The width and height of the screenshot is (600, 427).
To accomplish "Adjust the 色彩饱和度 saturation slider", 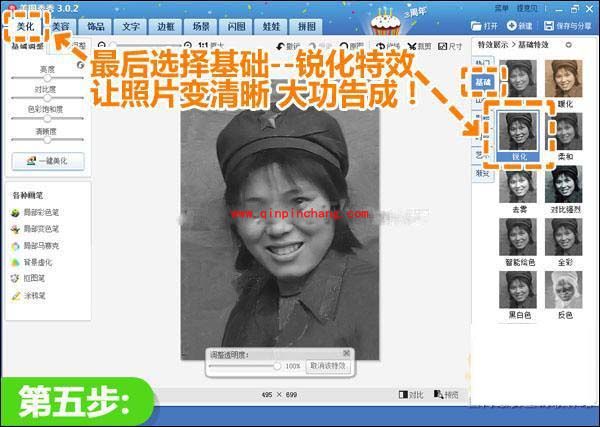I will pyautogui.click(x=47, y=118).
